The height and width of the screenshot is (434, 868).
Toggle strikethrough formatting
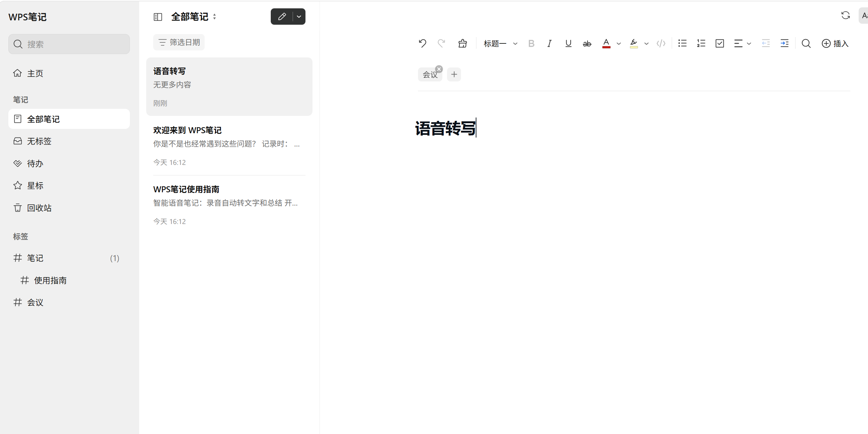(587, 43)
